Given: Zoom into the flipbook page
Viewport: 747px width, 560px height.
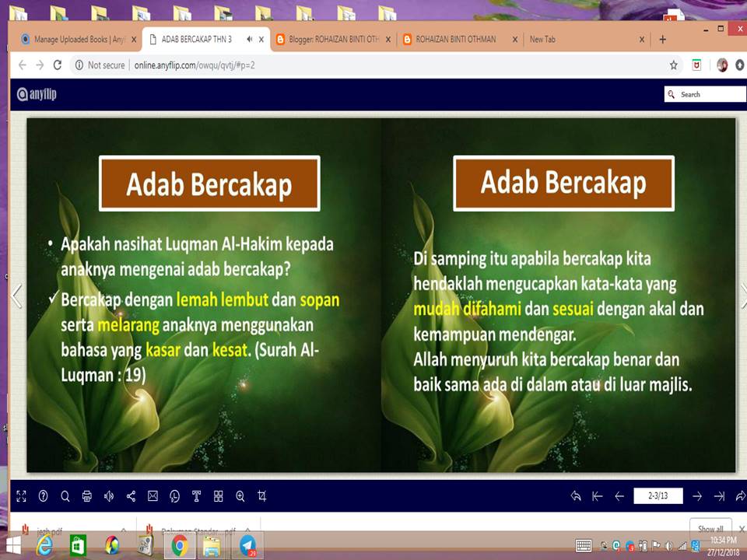Looking at the screenshot, I should click(x=240, y=495).
